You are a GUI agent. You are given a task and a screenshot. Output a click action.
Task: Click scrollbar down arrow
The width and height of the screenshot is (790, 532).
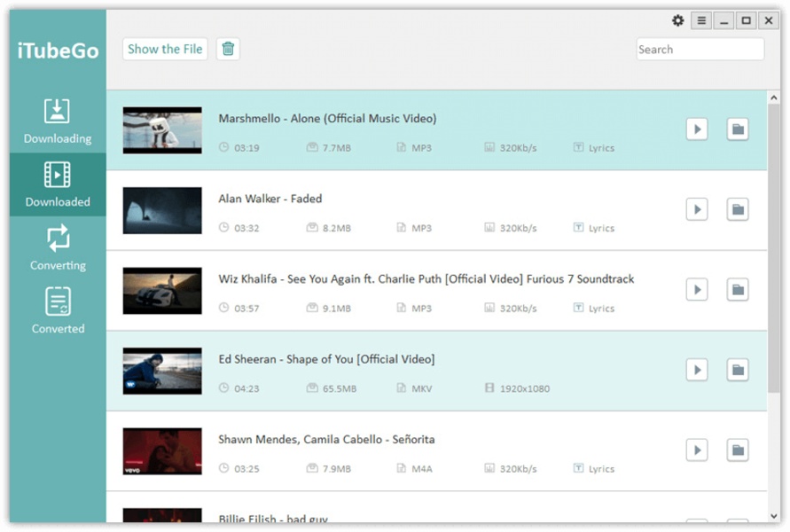[x=774, y=516]
